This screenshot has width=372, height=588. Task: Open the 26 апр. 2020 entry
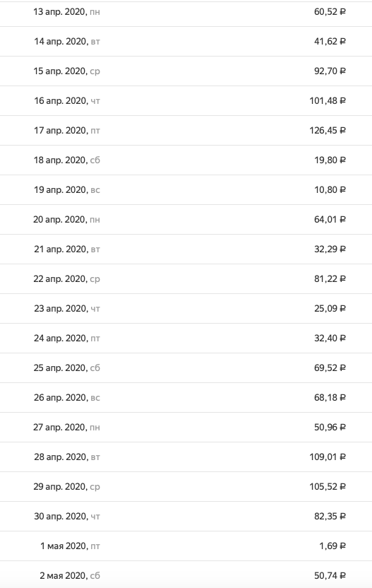point(186,397)
